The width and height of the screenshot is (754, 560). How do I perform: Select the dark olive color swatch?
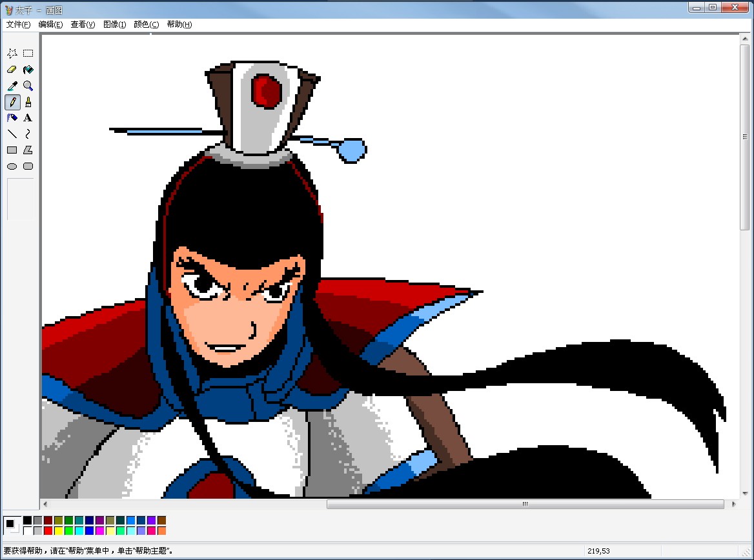[58, 520]
